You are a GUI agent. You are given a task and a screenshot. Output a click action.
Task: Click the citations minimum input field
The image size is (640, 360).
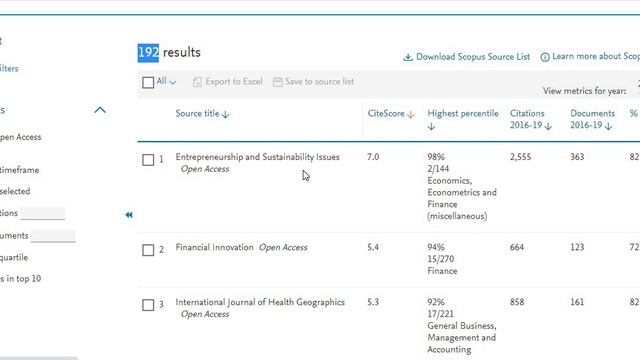coord(43,213)
